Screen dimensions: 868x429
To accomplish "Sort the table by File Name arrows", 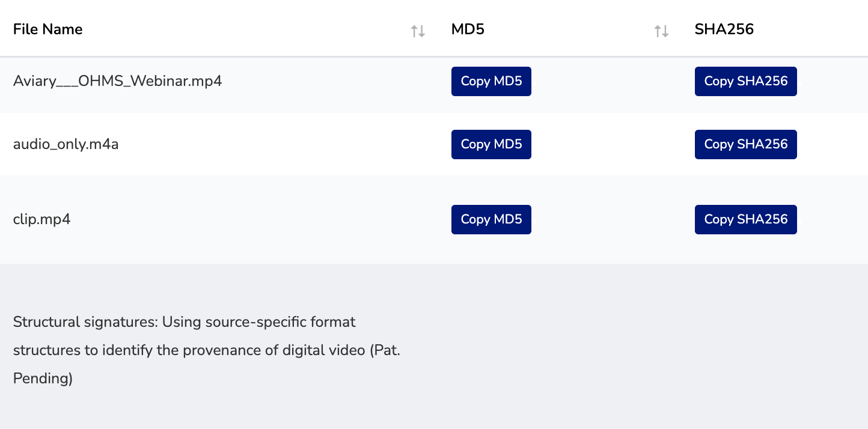I will pyautogui.click(x=418, y=31).
